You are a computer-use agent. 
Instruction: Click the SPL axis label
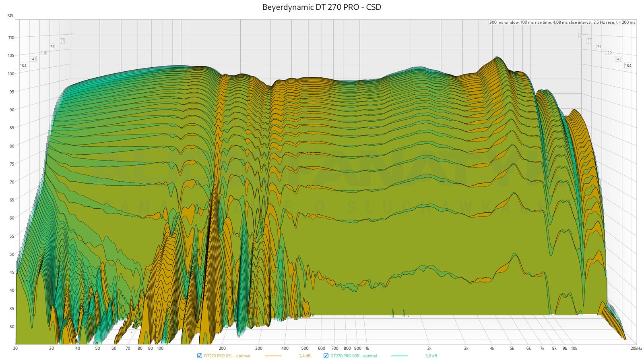[11, 16]
